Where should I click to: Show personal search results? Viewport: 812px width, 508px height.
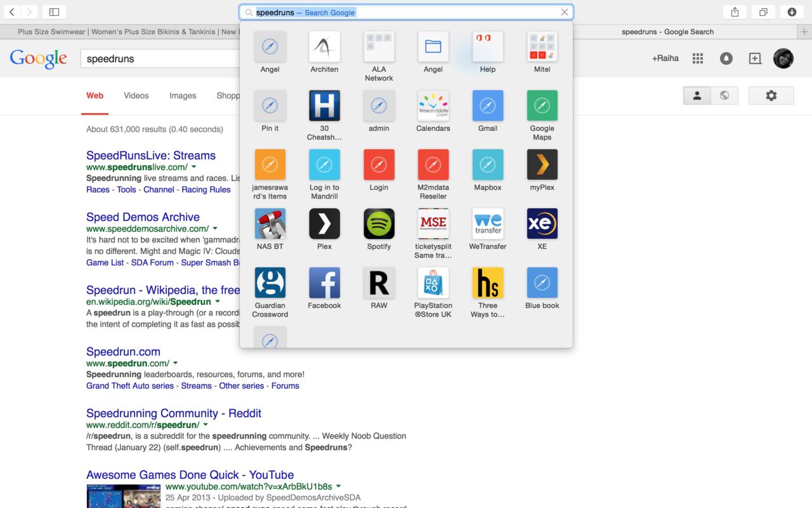click(x=697, y=96)
